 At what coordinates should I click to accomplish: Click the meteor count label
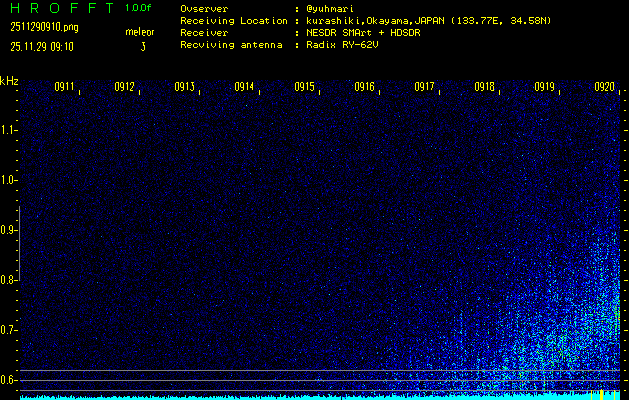click(140, 32)
